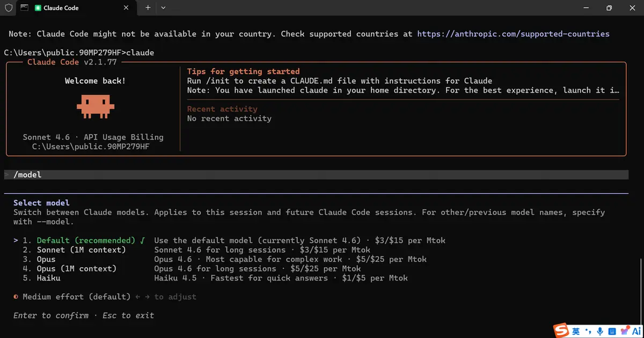
Task: Click the home directory path under the billing line
Action: [91, 146]
